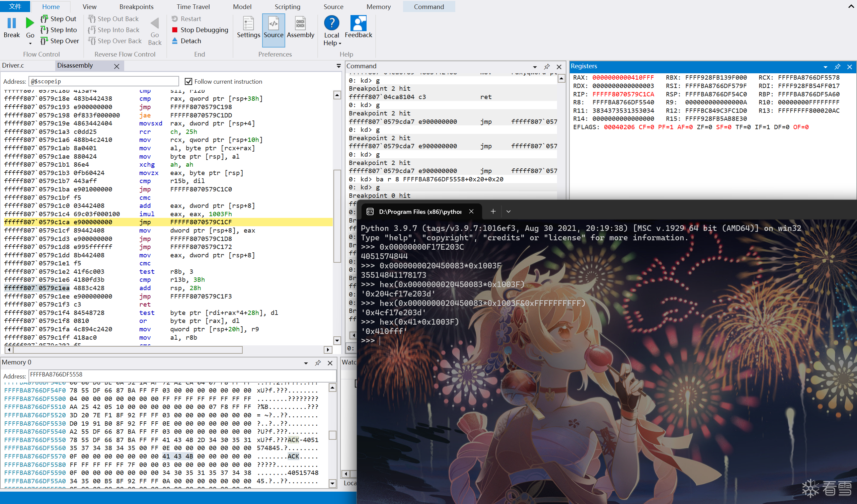Close the Python terminal tab
Screen dimensions: 857x504
[x=471, y=211]
